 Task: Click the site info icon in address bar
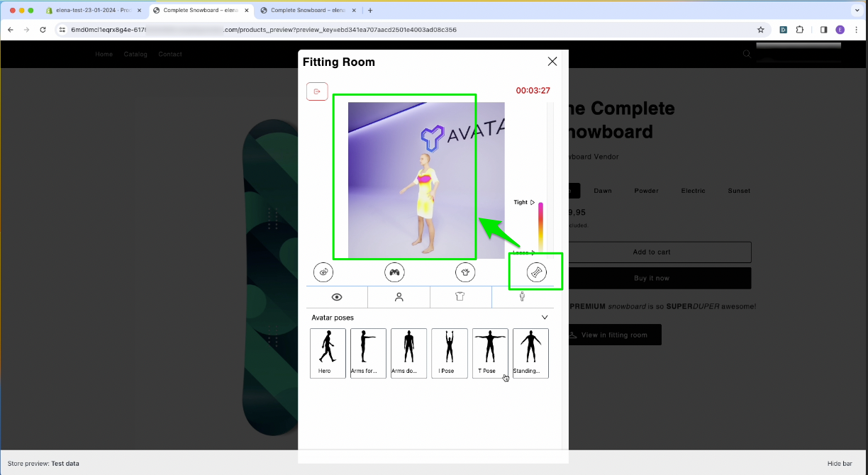pyautogui.click(x=62, y=30)
